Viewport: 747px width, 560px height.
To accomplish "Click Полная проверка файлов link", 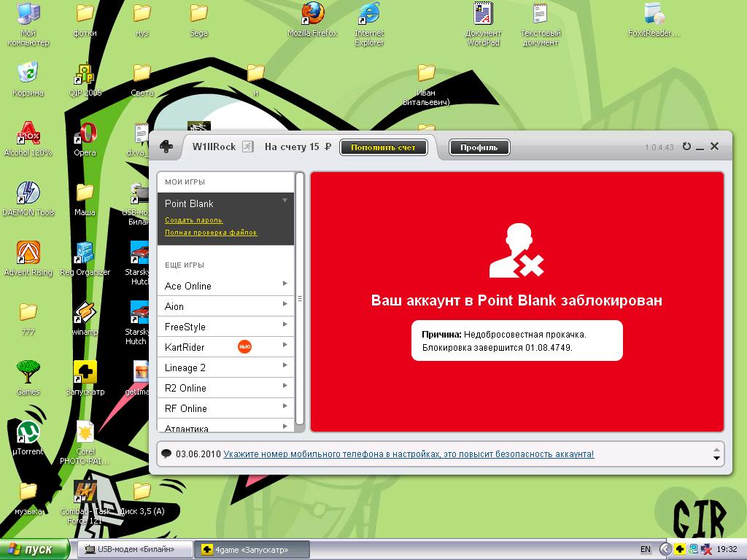I will coord(211,233).
